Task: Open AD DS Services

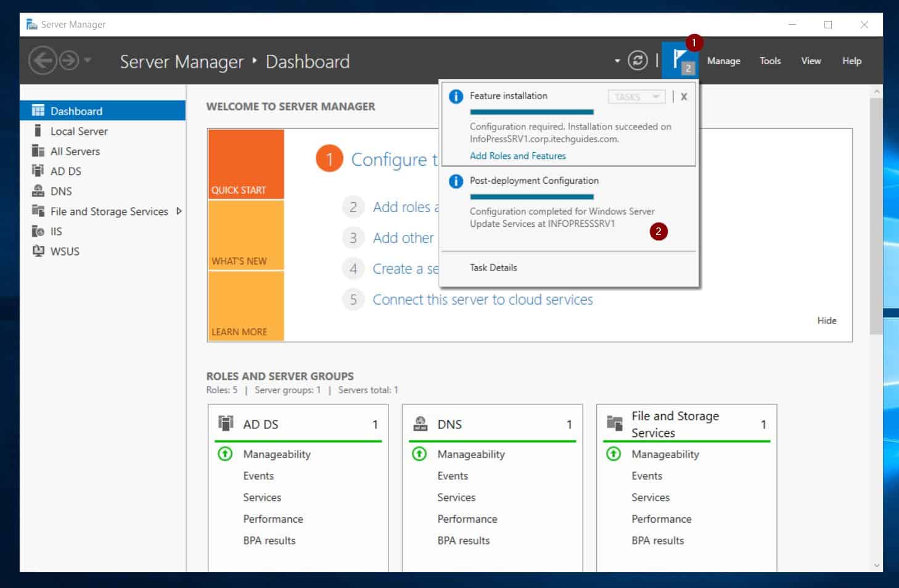Action: coord(262,497)
